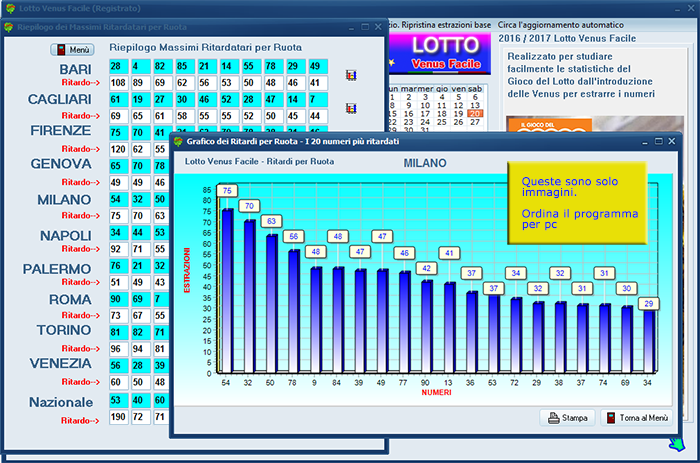The image size is (700, 463).
Task: Click the Lotto Venus Facile logo banner
Action: coord(440,54)
